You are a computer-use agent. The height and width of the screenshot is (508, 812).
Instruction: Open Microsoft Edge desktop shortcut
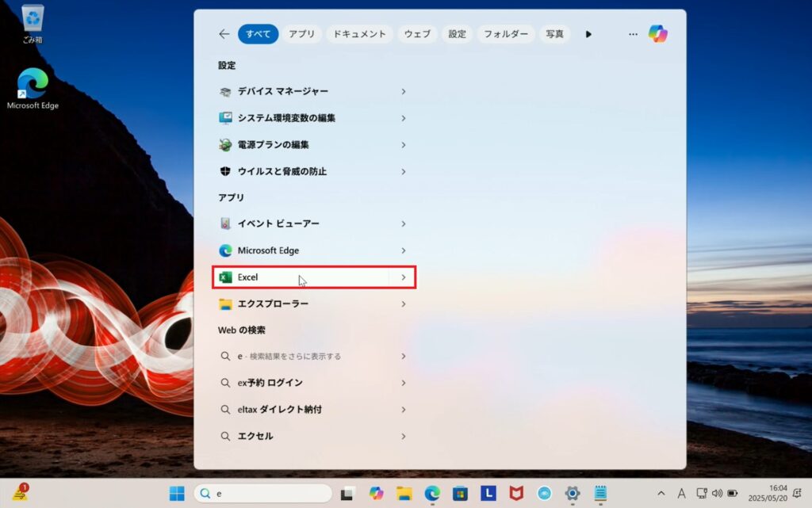[33, 89]
